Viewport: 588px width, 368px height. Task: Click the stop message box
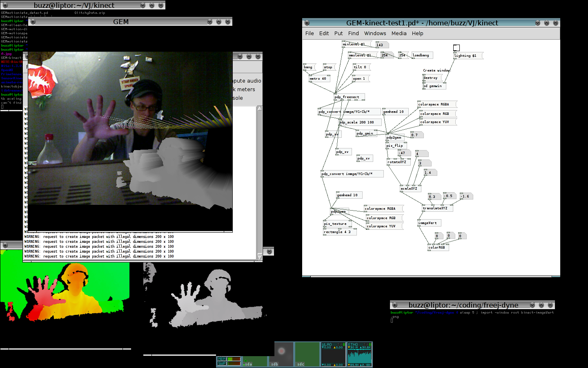coord(330,67)
